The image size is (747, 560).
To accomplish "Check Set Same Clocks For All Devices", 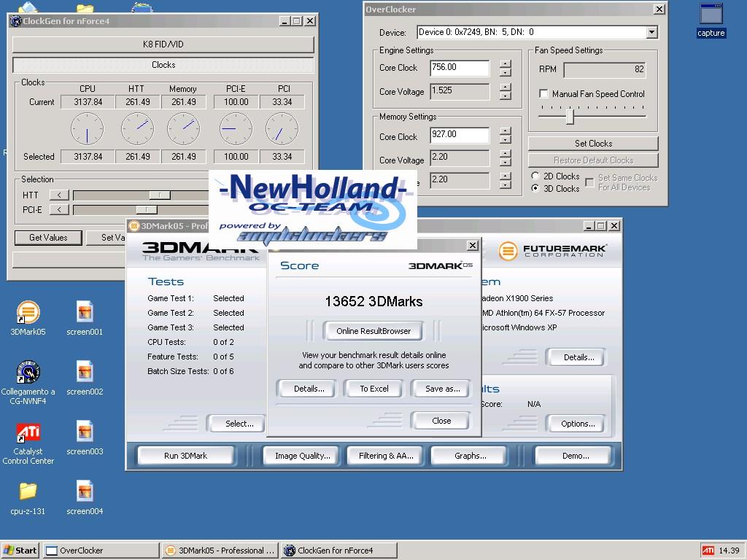I will pos(589,182).
